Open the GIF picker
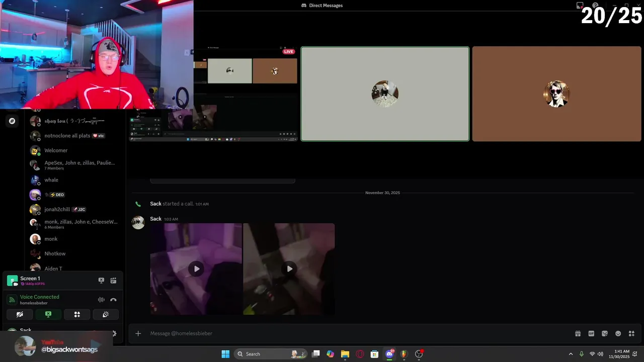 coord(591,333)
